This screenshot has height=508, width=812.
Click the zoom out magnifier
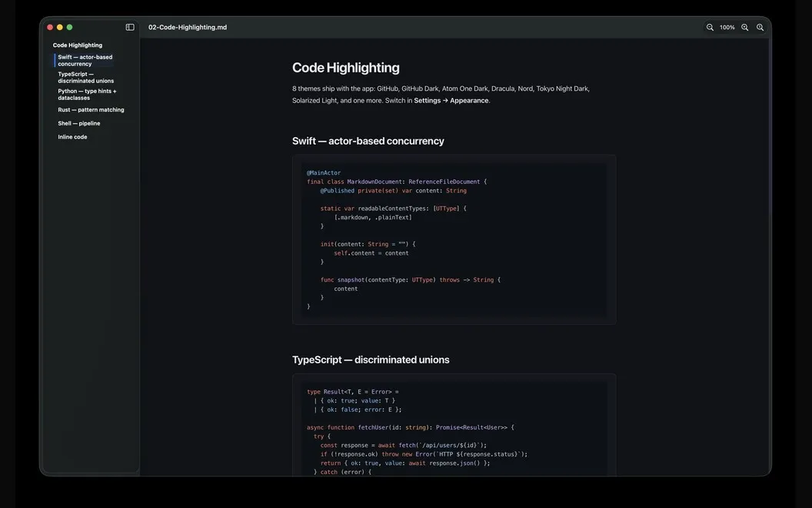[x=710, y=28]
